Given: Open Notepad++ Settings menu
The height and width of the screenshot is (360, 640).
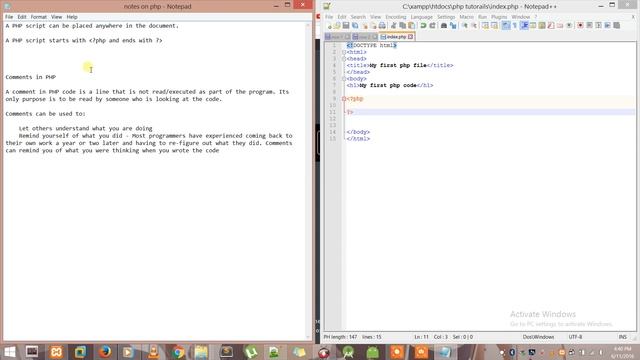Looking at the screenshot, I should point(446,17).
